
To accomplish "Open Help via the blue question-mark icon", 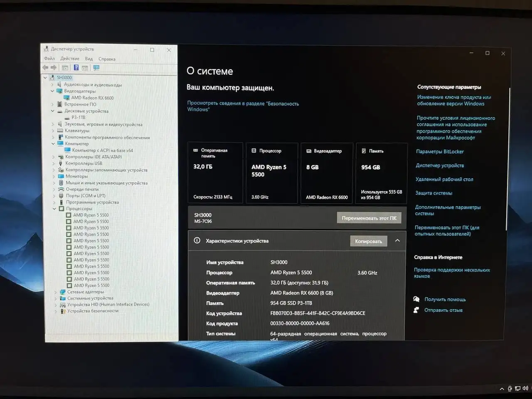I will 76,68.
